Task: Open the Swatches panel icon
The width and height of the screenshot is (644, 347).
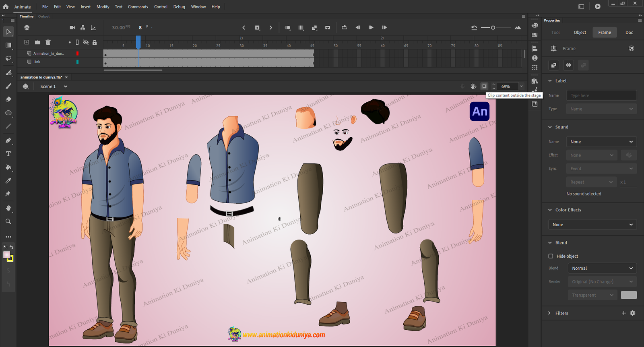Action: 535,35
